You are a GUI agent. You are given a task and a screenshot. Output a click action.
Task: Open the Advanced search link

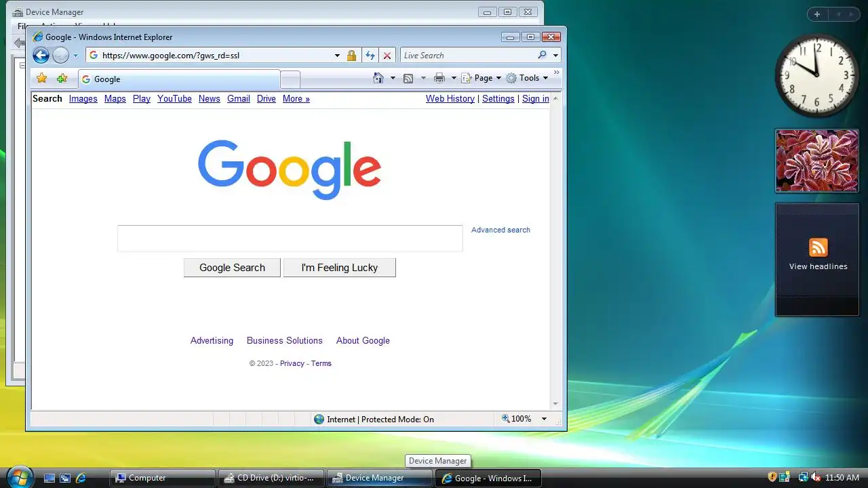(500, 230)
